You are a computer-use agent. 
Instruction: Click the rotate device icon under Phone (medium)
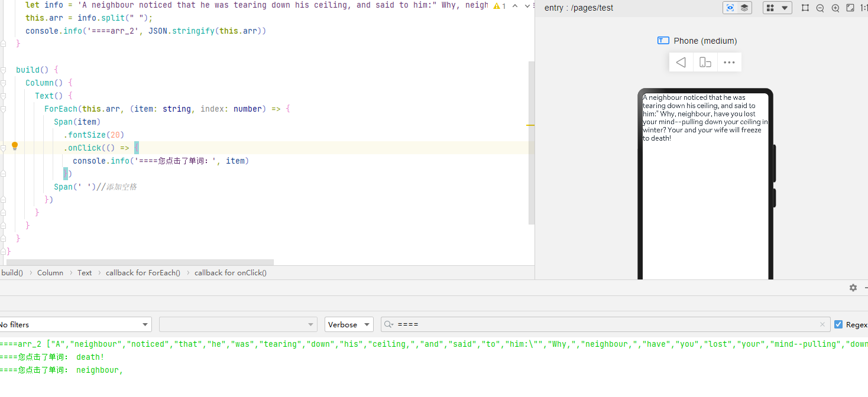point(705,62)
